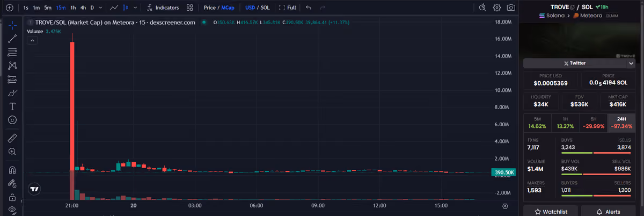This screenshot has width=644, height=216.
Task: Open indicator templates grid icon
Action: click(190, 8)
